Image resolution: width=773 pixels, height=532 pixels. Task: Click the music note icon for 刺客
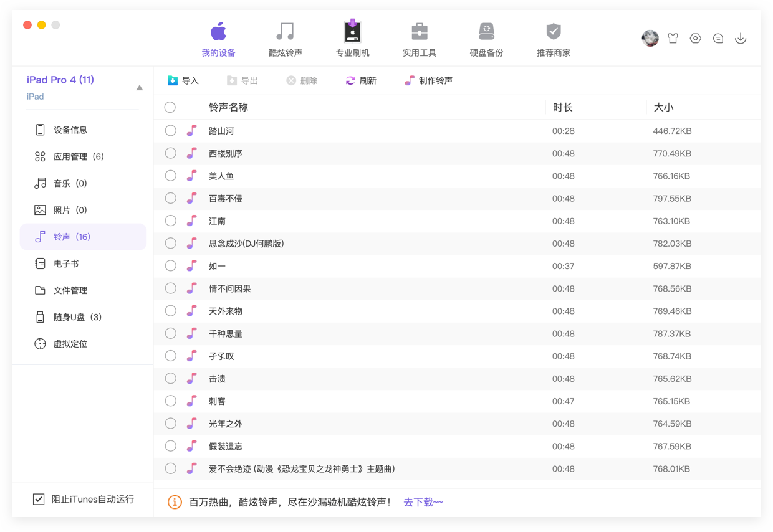(x=192, y=401)
